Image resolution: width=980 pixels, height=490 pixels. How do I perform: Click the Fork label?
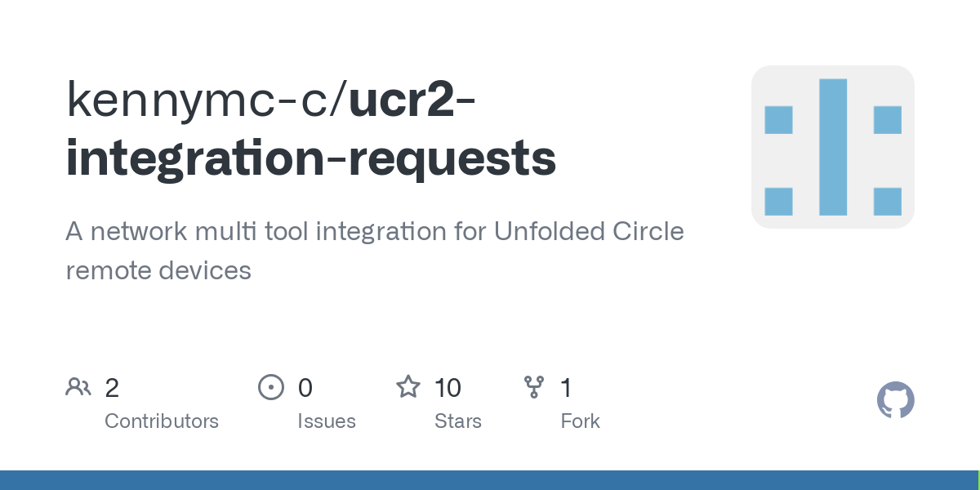[x=581, y=421]
